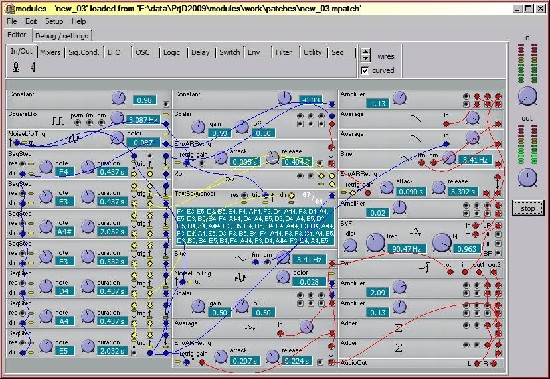Click the SVF filter curve icon

coord(415,232)
